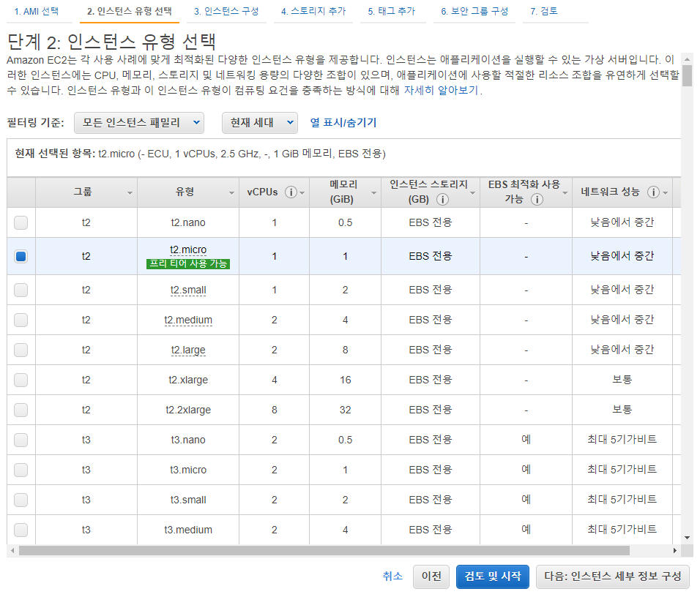Open the 모든 인스턴스 패밀리 filter dropdown
Screen dimensions: 700x597
[139, 123]
